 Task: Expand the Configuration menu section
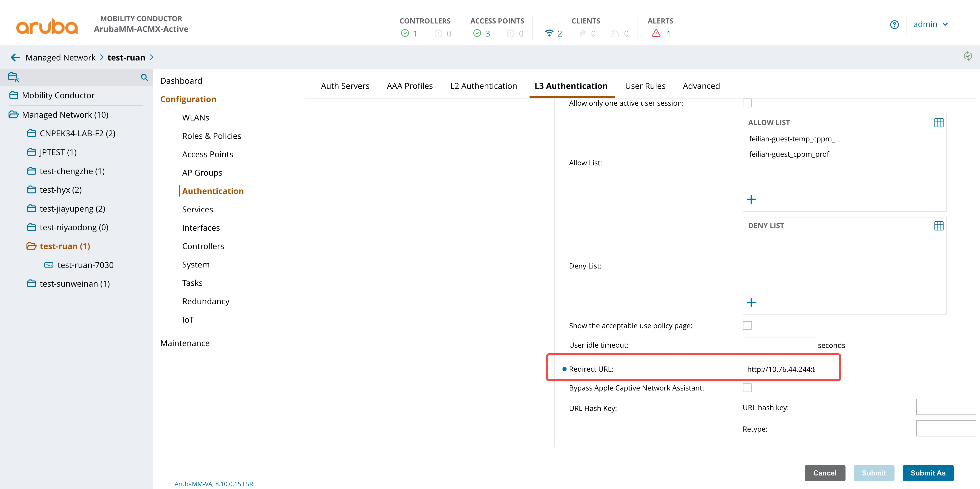point(188,99)
